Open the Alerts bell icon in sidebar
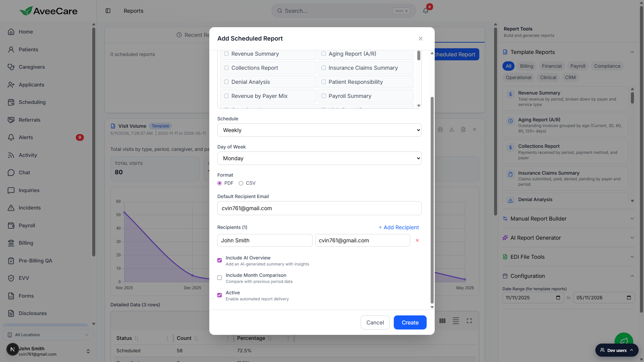The image size is (644, 362). click(11, 137)
